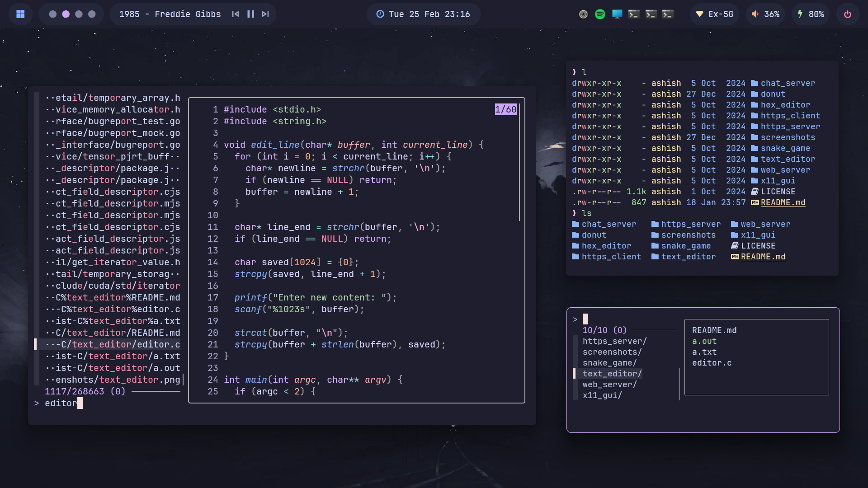
Task: Go back to the previous track
Action: tap(235, 14)
